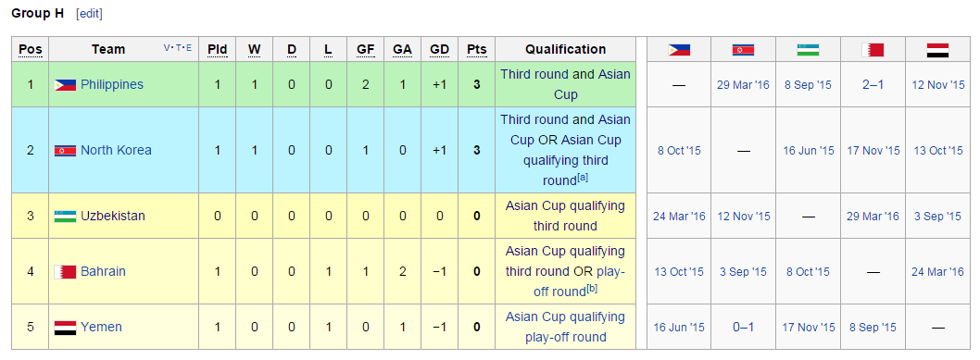Open the edit link next to Group H

coord(89,14)
